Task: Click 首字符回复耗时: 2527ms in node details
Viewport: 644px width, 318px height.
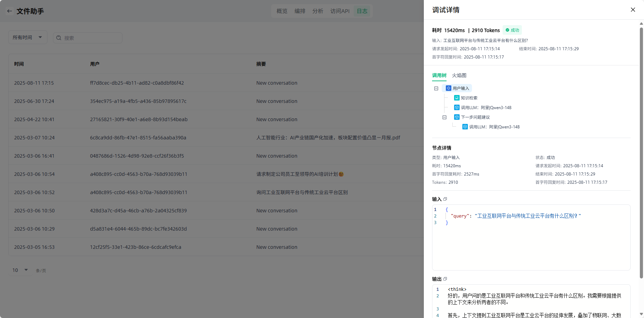Action: (455, 174)
